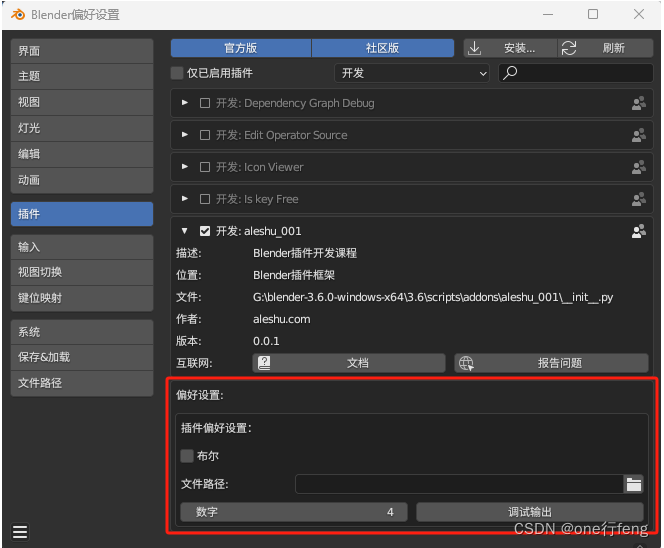The image size is (664, 548).
Task: Open the 输入 preferences section
Action: pos(82,247)
